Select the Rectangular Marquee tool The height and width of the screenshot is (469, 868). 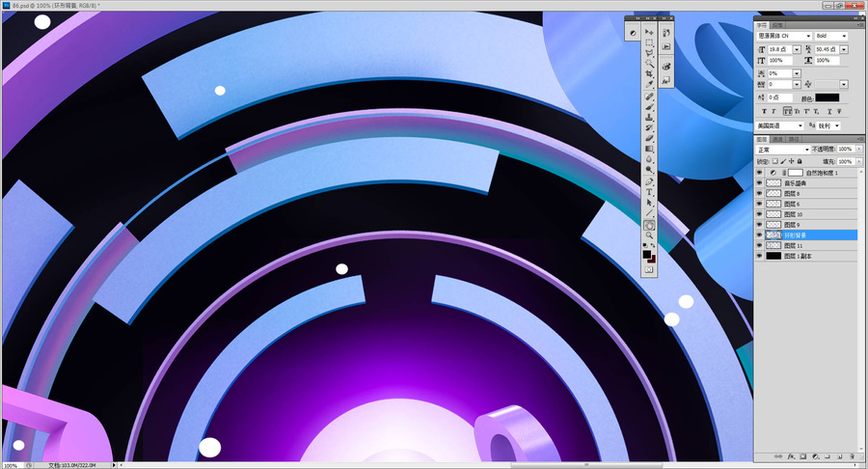click(649, 42)
